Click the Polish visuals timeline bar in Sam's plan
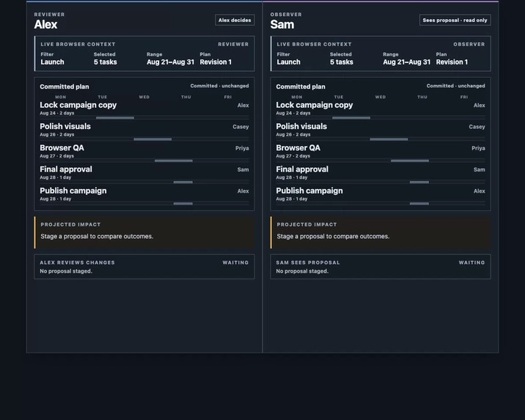Screen dimensions: 525x420 [x=389, y=139]
